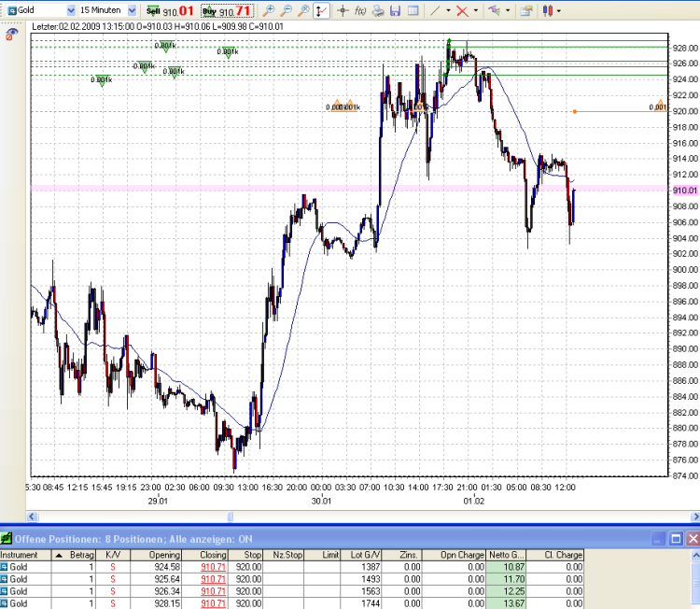Activate the crosshair cursor tool
Screen dimensions: 700x609
point(343,10)
